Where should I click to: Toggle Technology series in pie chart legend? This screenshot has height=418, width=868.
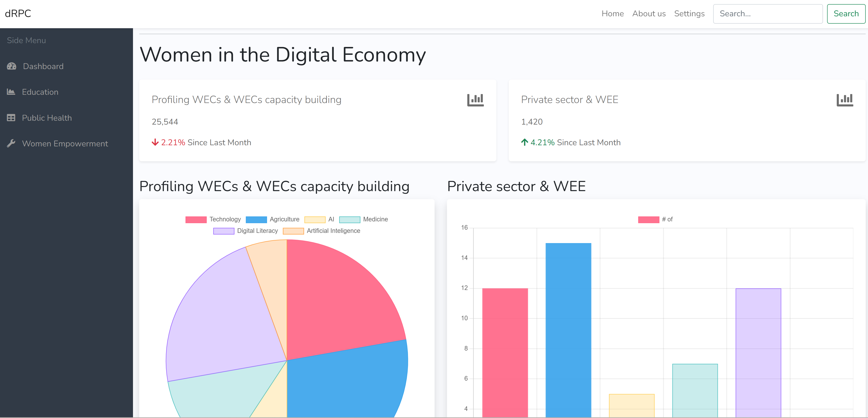[213, 219]
